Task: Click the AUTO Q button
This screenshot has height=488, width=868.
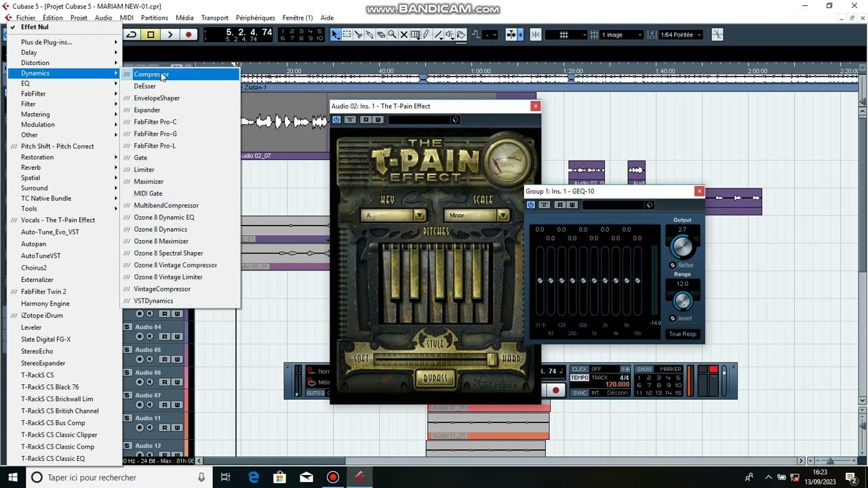Action: (315, 393)
